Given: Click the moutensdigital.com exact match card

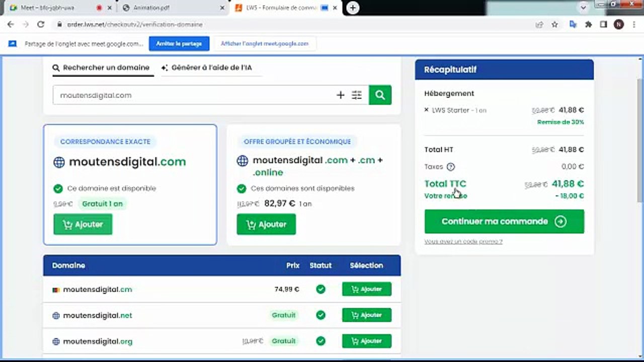Looking at the screenshot, I should pyautogui.click(x=130, y=185).
